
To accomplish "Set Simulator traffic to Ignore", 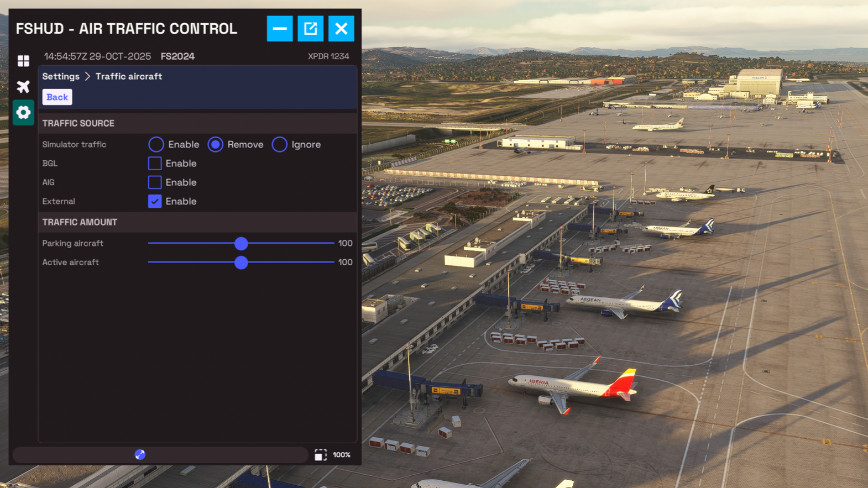I will [x=280, y=145].
